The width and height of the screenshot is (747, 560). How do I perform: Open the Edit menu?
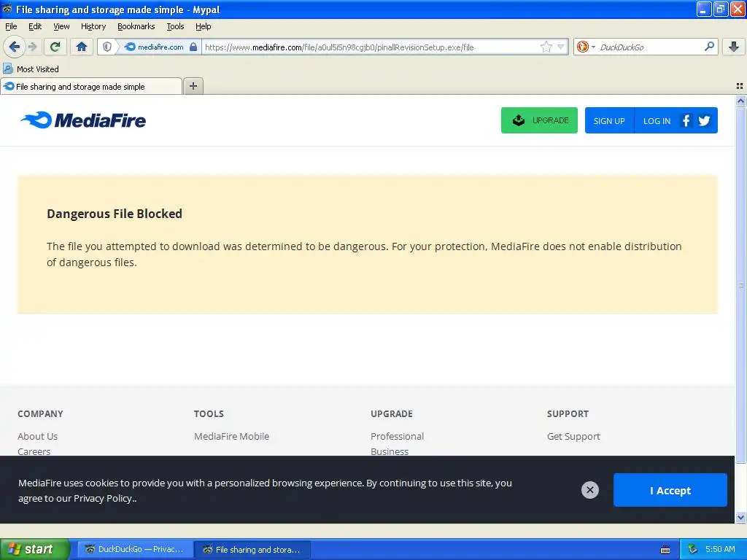click(35, 26)
